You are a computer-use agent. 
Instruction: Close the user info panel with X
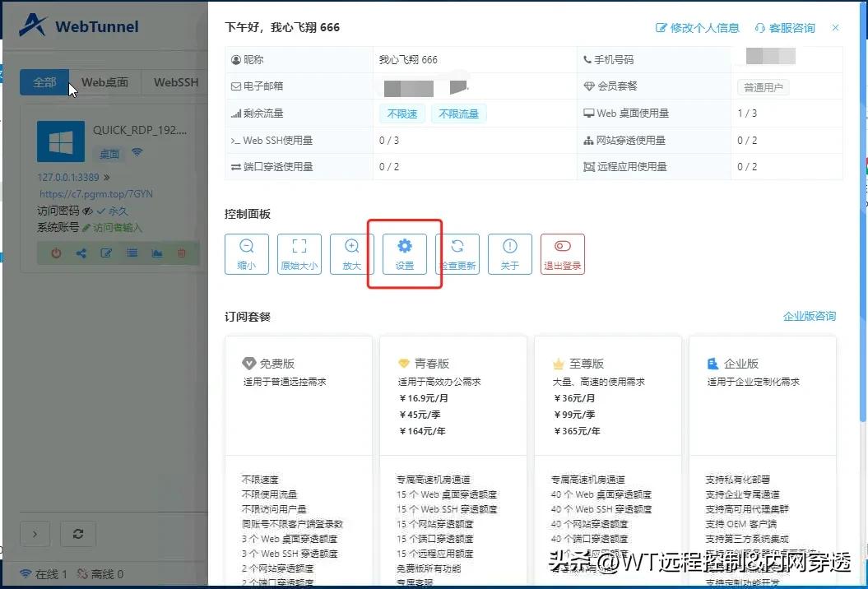coord(835,28)
